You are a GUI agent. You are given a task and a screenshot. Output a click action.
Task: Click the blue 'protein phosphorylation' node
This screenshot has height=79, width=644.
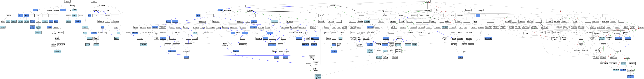(488, 38)
